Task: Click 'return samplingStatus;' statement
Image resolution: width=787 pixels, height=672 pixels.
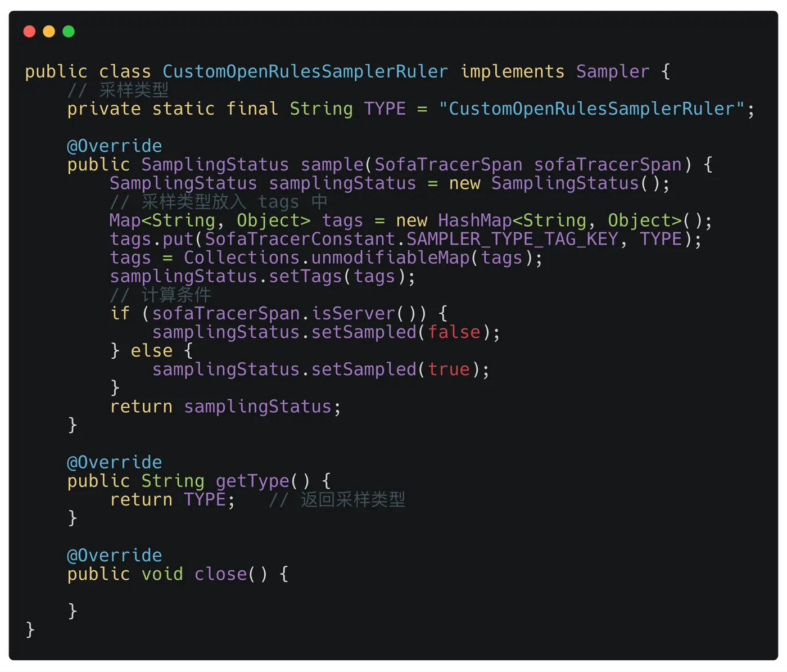Action: click(225, 406)
